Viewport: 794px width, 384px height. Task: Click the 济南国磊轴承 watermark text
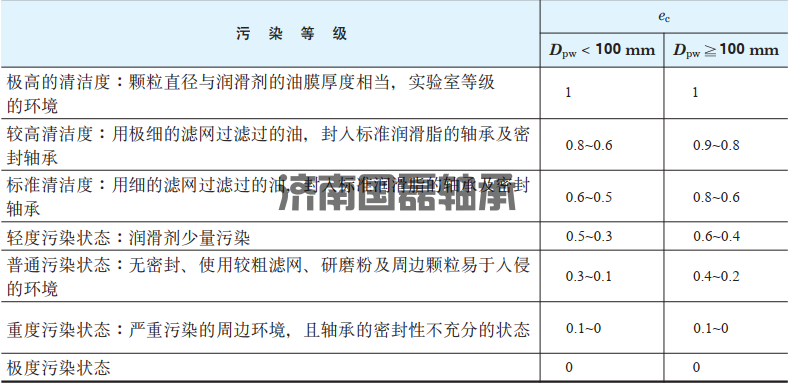[397, 194]
